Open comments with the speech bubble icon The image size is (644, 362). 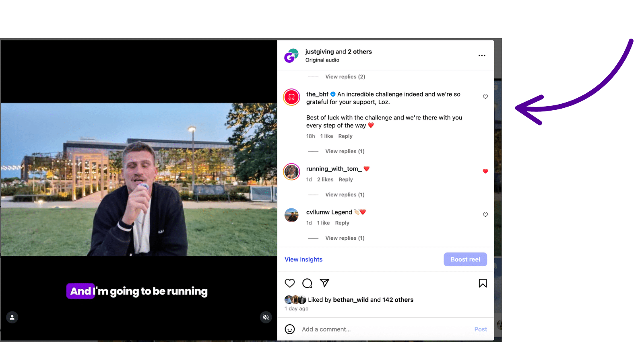click(307, 283)
